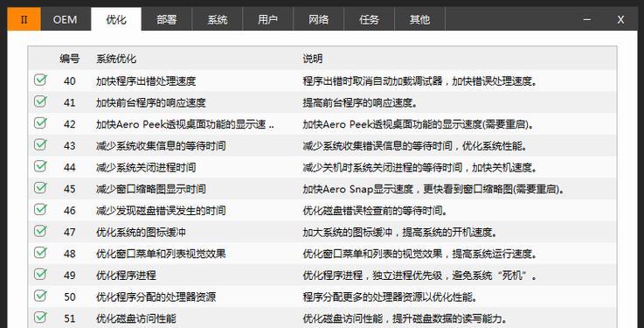Screen dimensions: 644x328
Task: Open the OEM tab
Action: 65,19
